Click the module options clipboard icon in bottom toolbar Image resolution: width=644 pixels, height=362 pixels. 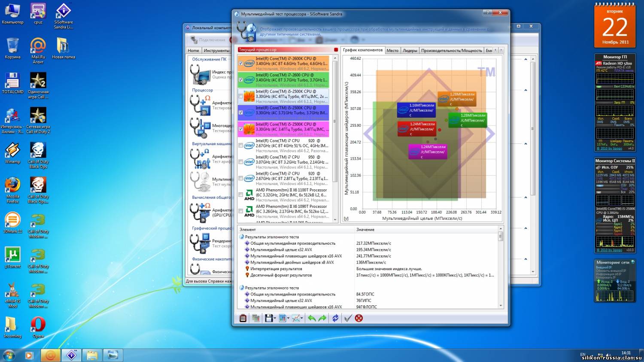pyautogui.click(x=243, y=318)
